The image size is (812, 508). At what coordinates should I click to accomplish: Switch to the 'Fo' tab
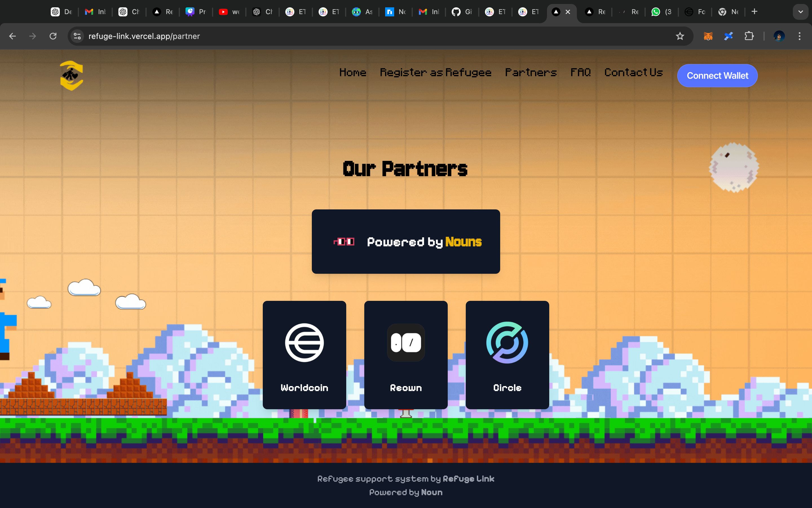tap(695, 12)
